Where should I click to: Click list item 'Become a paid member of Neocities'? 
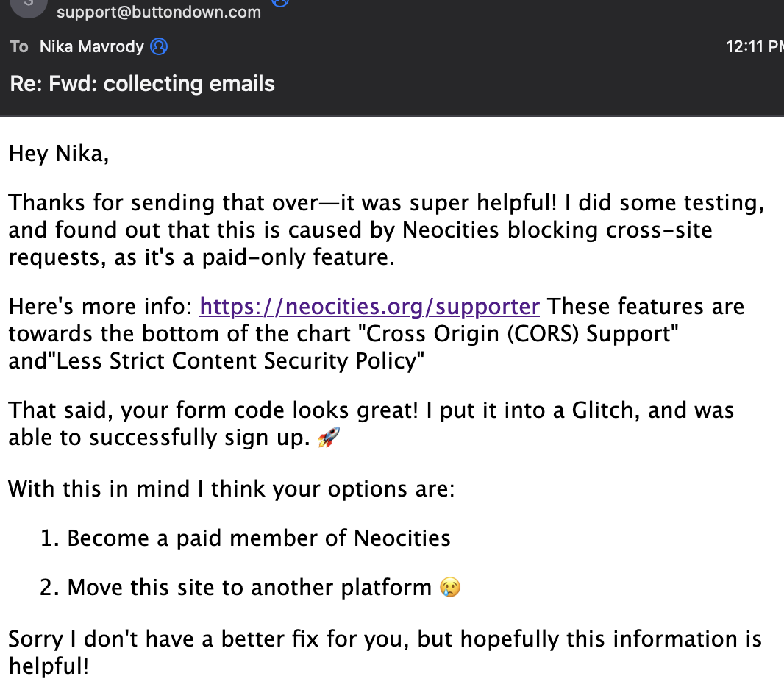tap(258, 538)
